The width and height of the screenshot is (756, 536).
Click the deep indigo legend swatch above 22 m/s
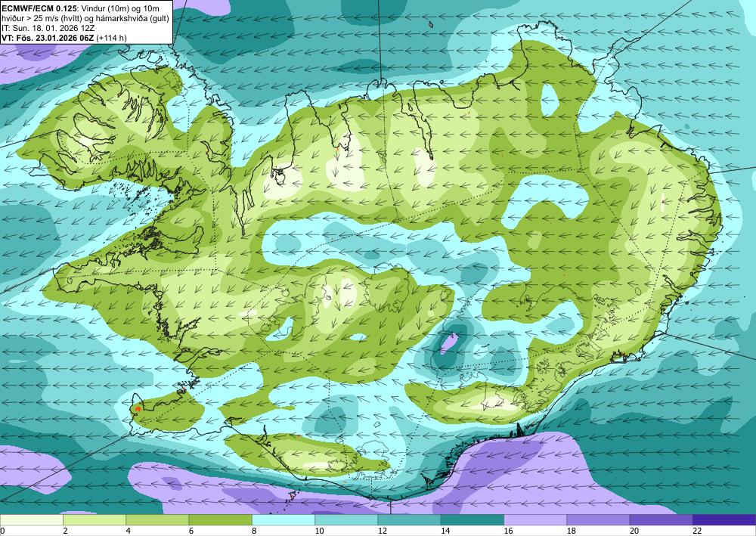pos(724,520)
